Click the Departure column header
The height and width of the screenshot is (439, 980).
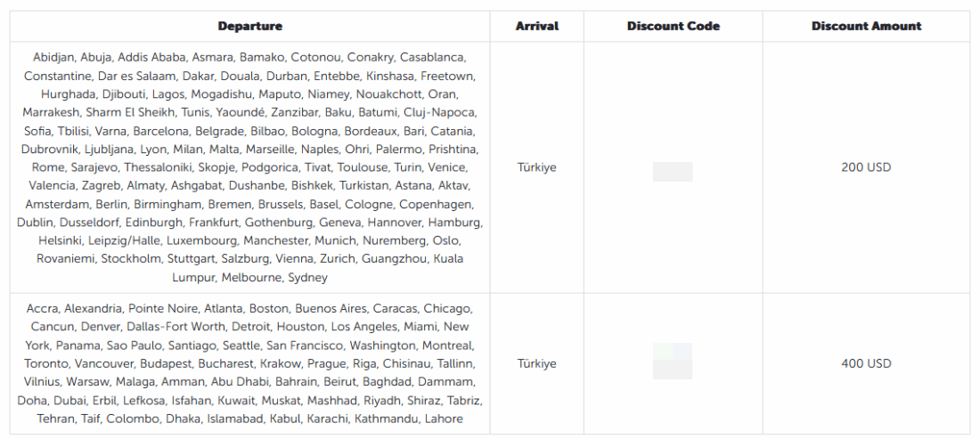point(249,27)
